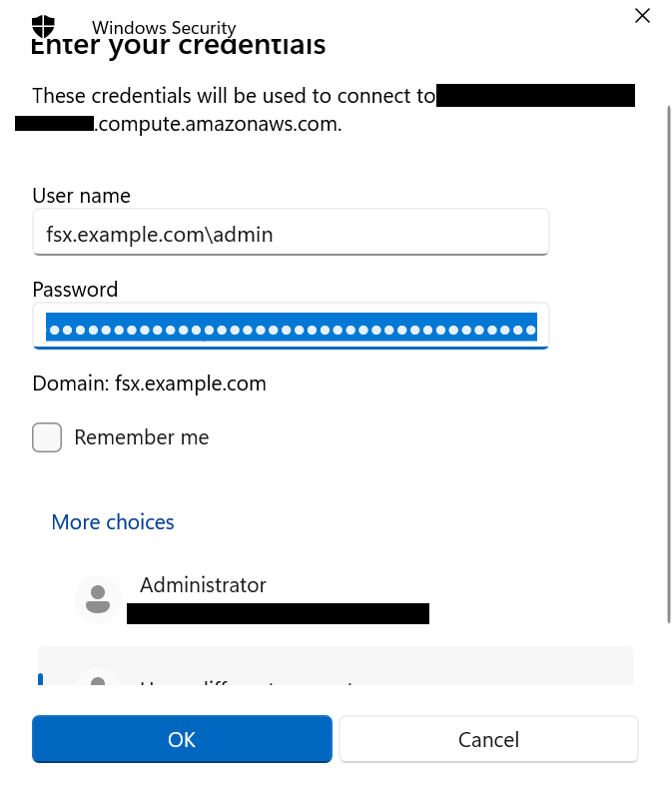Select the Administrator account entry
The image size is (672, 795).
[x=204, y=585]
